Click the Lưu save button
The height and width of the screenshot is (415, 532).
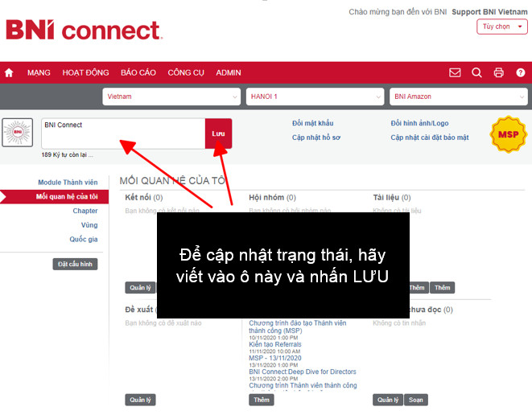218,134
